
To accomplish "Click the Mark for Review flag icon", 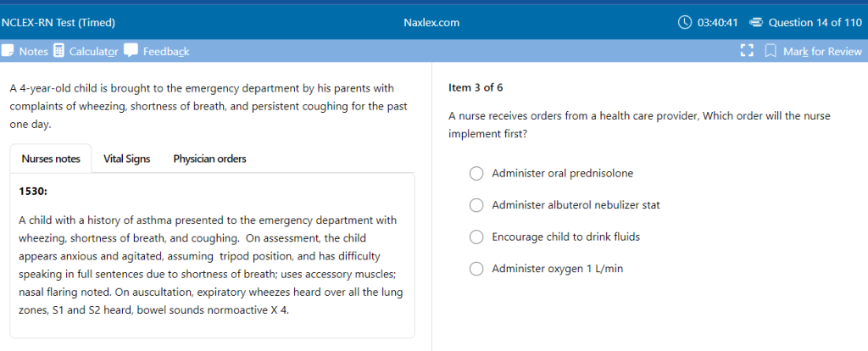I will coord(771,52).
